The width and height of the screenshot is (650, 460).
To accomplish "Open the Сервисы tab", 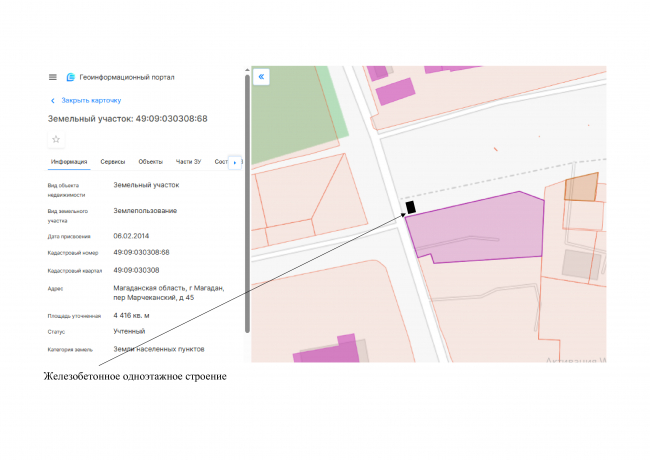I will (113, 162).
